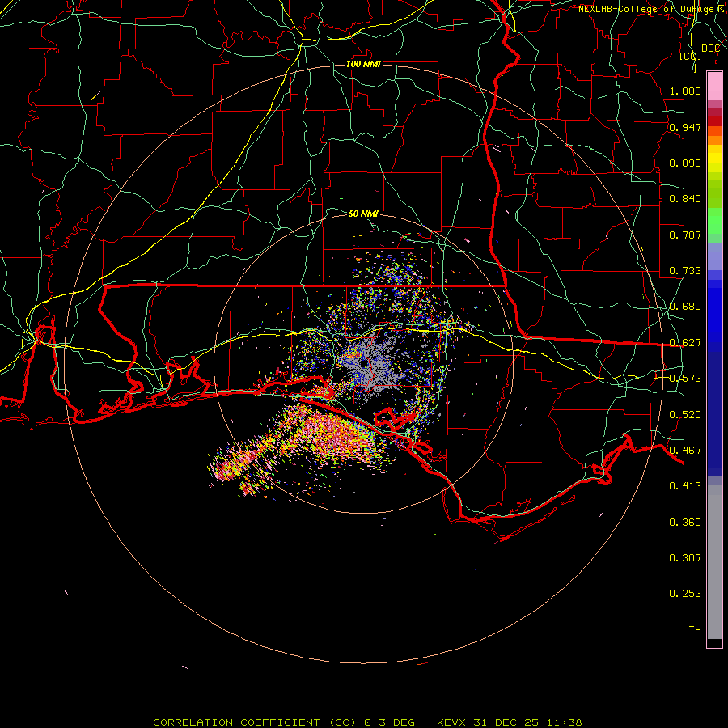Click the 0.413 scale value
This screenshot has width=728, height=728.
tap(685, 486)
